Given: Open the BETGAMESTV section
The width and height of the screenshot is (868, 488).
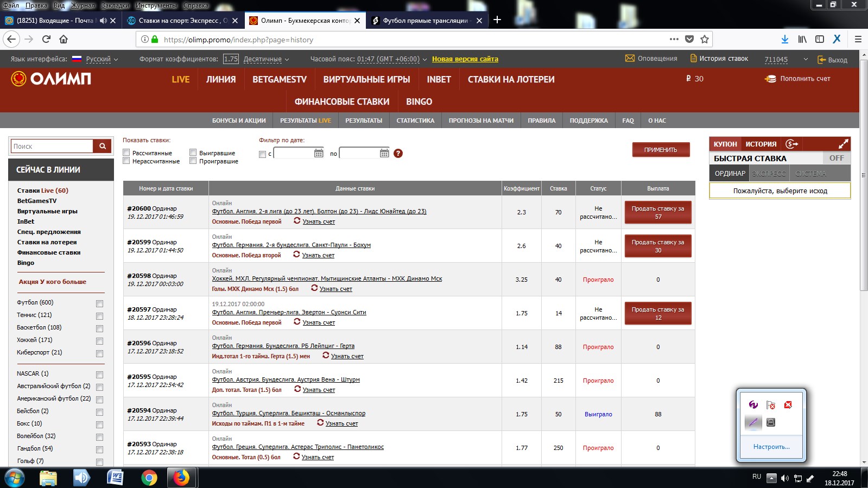Looking at the screenshot, I should click(280, 79).
